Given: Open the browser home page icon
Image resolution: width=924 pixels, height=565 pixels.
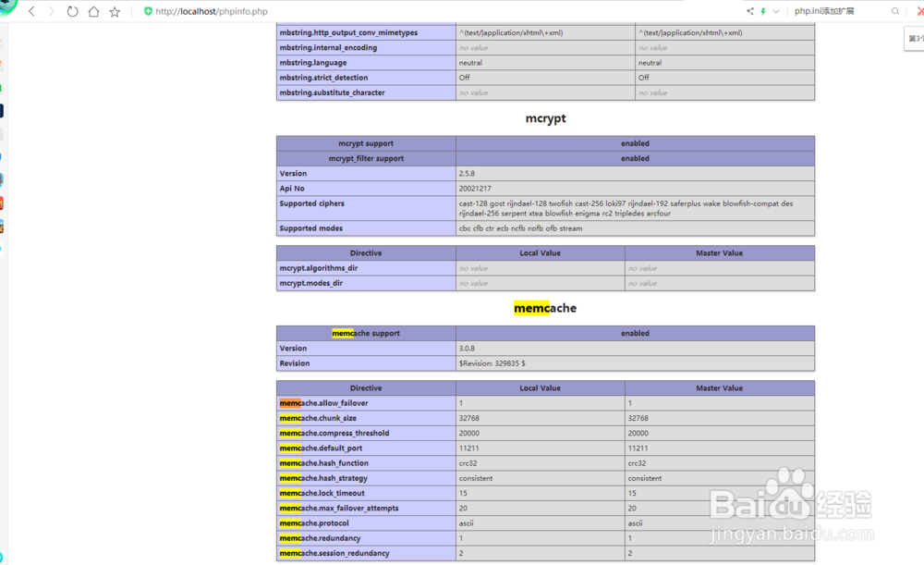Looking at the screenshot, I should click(x=92, y=11).
